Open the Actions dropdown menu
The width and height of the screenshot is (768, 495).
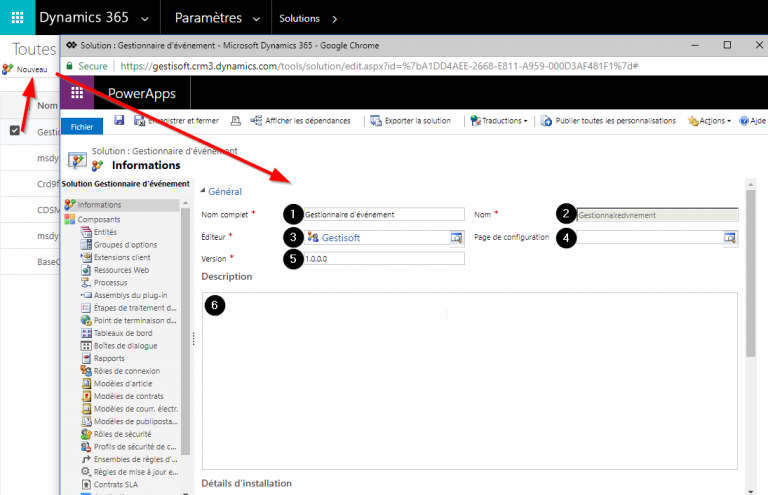coord(709,120)
